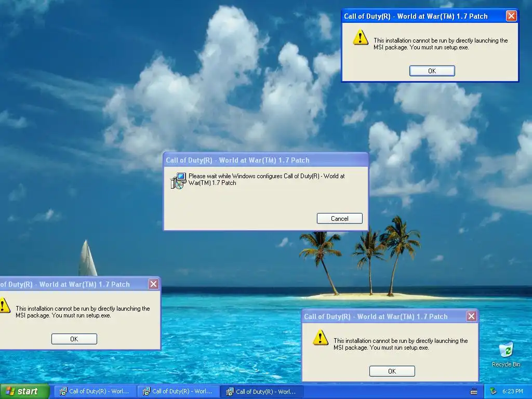
Task: Click the error message in top-right dialog
Action: click(x=441, y=44)
